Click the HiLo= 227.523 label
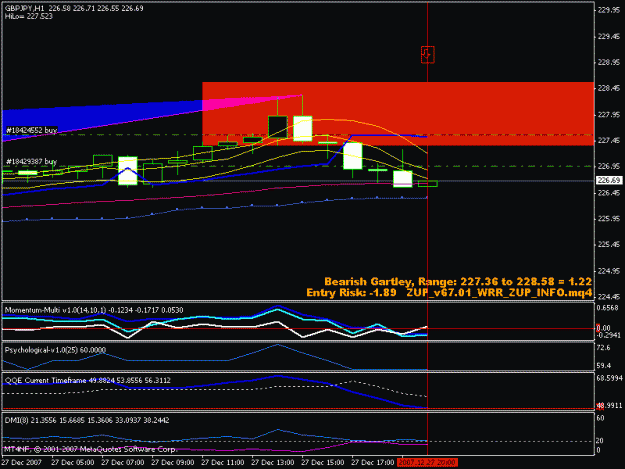 point(29,16)
